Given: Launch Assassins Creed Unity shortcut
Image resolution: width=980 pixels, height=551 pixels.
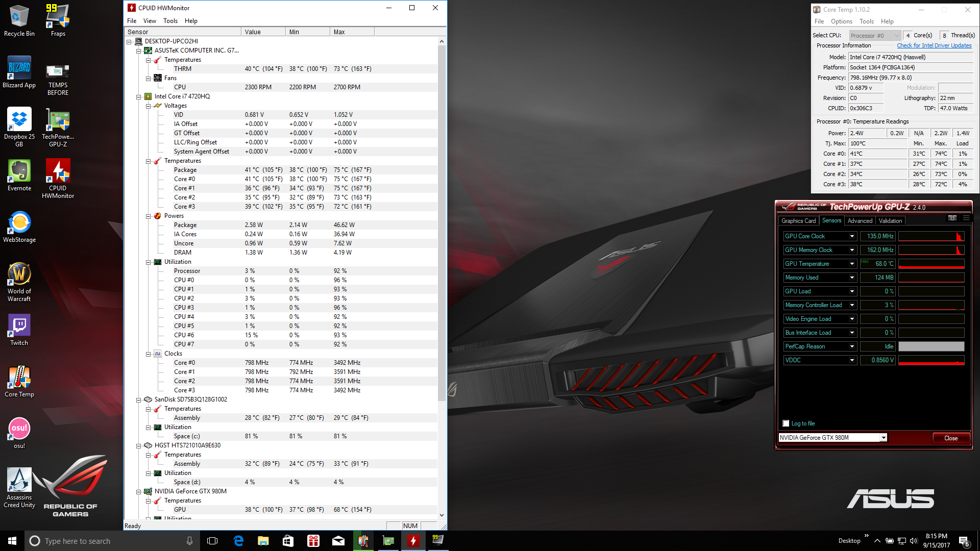Looking at the screenshot, I should click(19, 488).
